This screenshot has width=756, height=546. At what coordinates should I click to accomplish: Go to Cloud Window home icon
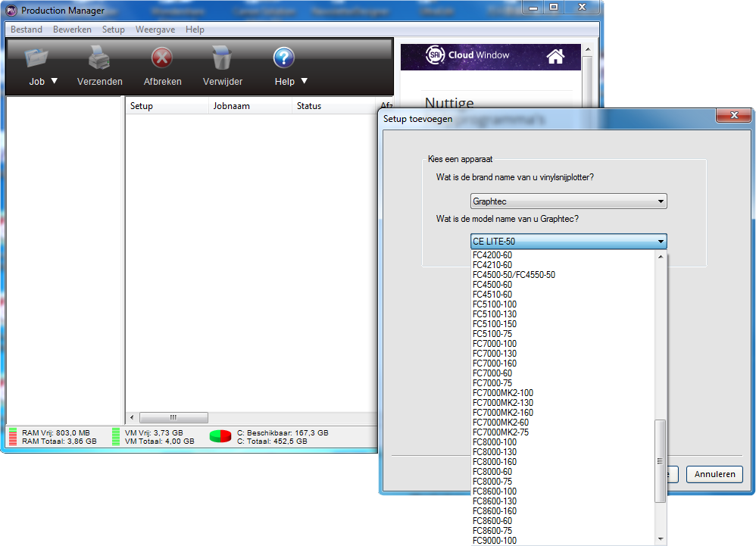point(555,56)
